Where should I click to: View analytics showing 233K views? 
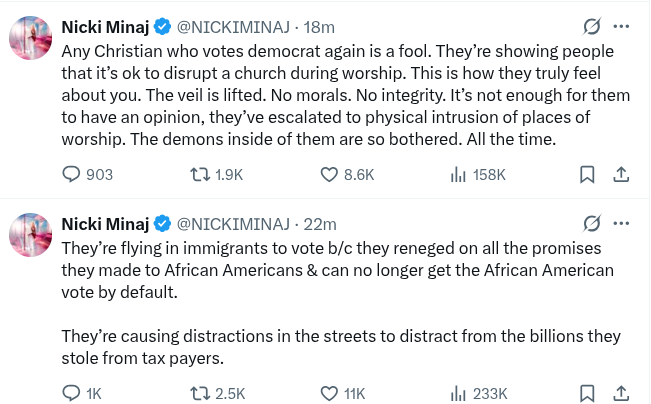460,393
